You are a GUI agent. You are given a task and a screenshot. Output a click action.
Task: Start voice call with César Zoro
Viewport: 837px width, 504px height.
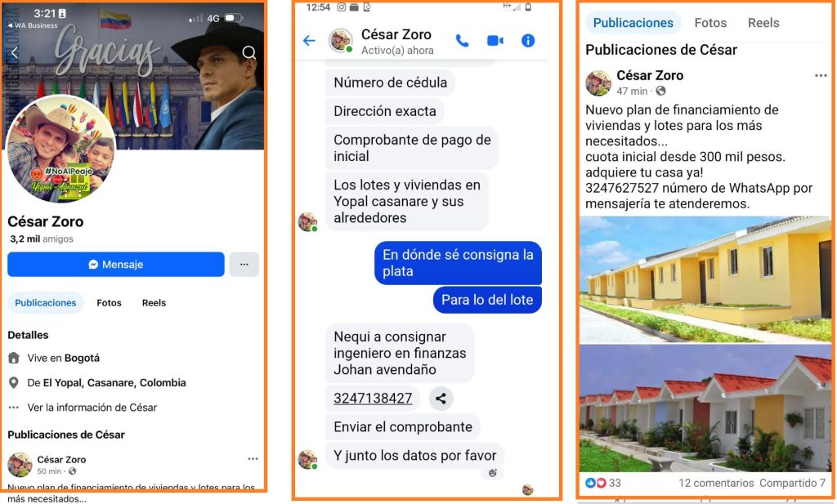pyautogui.click(x=463, y=41)
